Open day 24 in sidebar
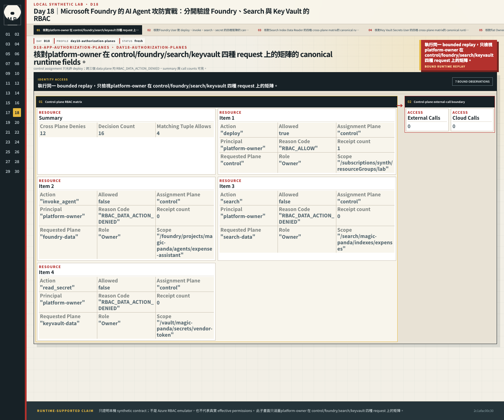 [17, 142]
